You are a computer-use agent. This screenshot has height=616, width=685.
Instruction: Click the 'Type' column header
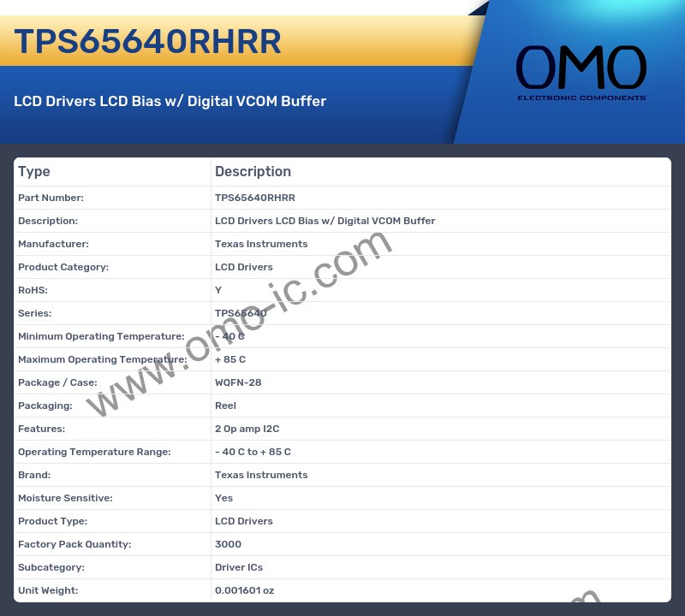tap(34, 172)
